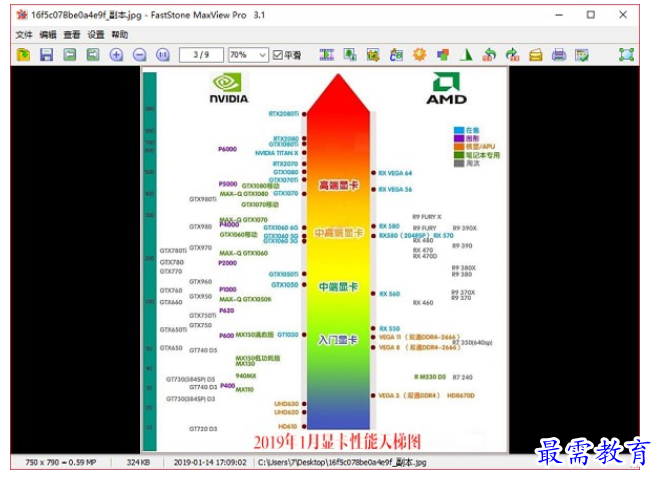The width and height of the screenshot is (659, 484).
Task: Zoom out with the minus magnifier
Action: 140,55
